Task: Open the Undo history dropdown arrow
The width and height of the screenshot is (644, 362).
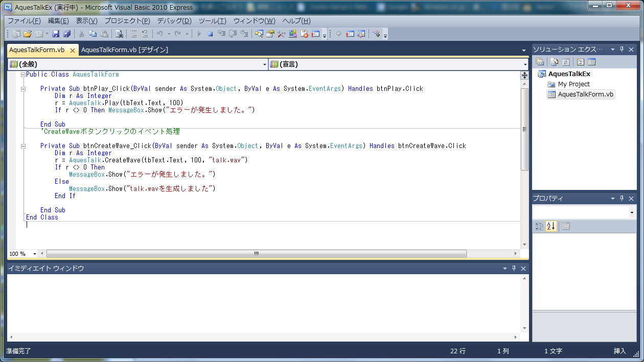Action: coord(169,34)
